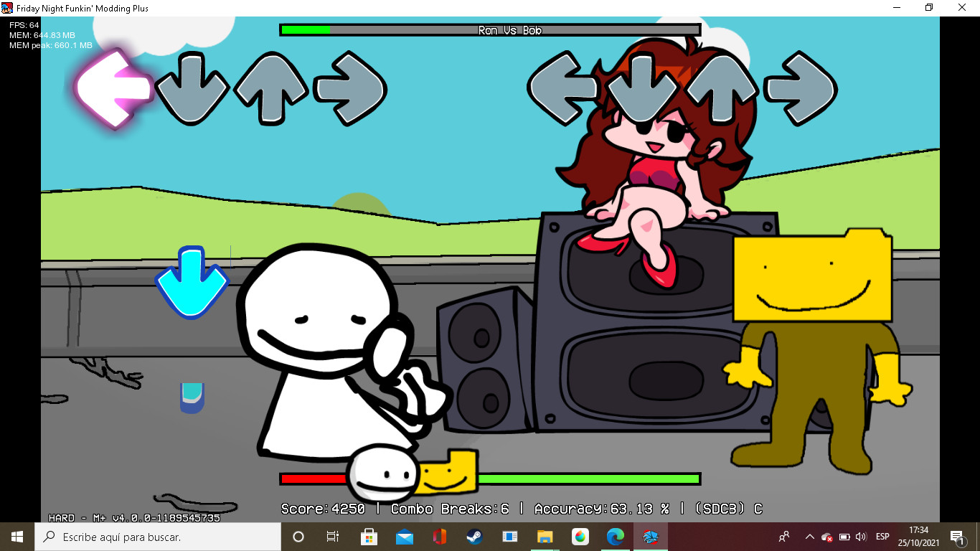Open Task View on the taskbar
The image size is (980, 551).
333,537
